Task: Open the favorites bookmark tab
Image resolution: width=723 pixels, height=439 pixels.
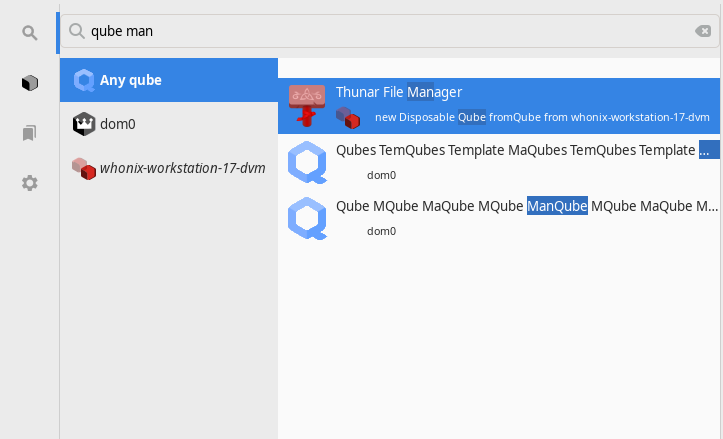Action: pyautogui.click(x=30, y=133)
